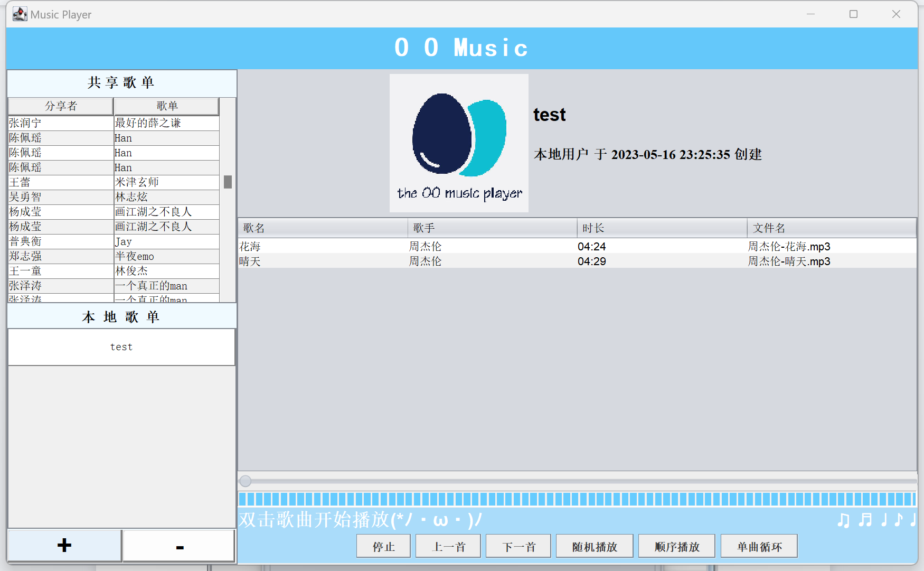Skip to next song with 下一首
924x571 pixels.
tap(518, 547)
